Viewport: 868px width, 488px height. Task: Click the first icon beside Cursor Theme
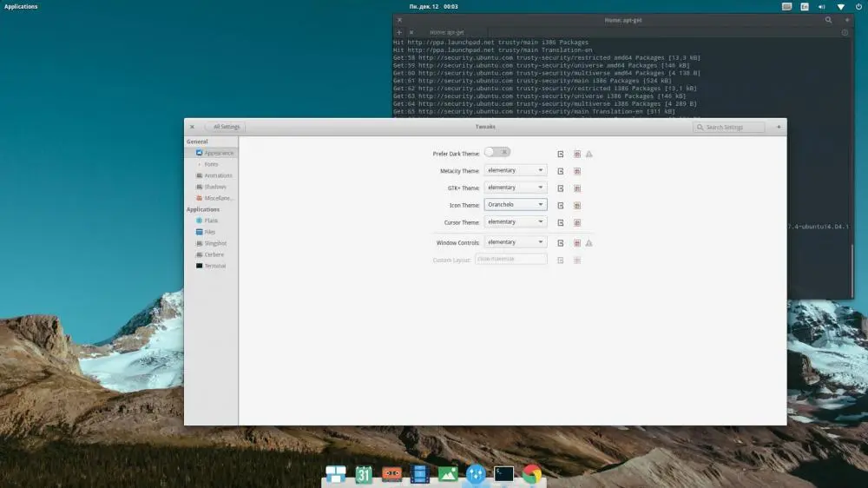click(560, 222)
